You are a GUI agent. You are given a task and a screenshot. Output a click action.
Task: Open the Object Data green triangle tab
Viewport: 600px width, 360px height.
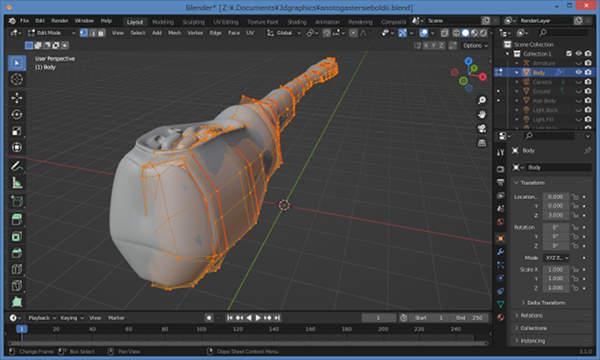click(501, 304)
